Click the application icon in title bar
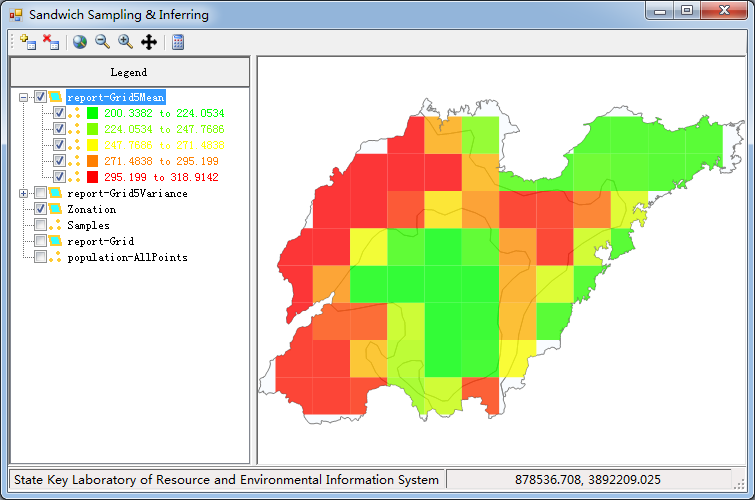The image size is (755, 500). point(15,15)
